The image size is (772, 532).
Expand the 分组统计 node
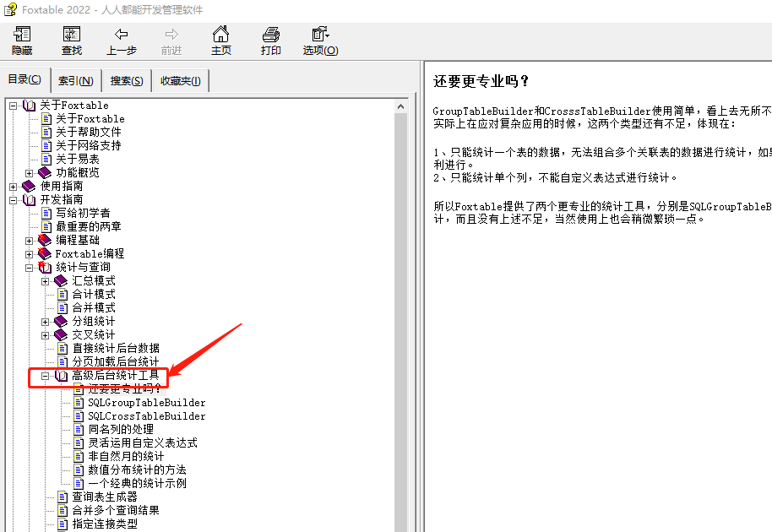tap(46, 322)
